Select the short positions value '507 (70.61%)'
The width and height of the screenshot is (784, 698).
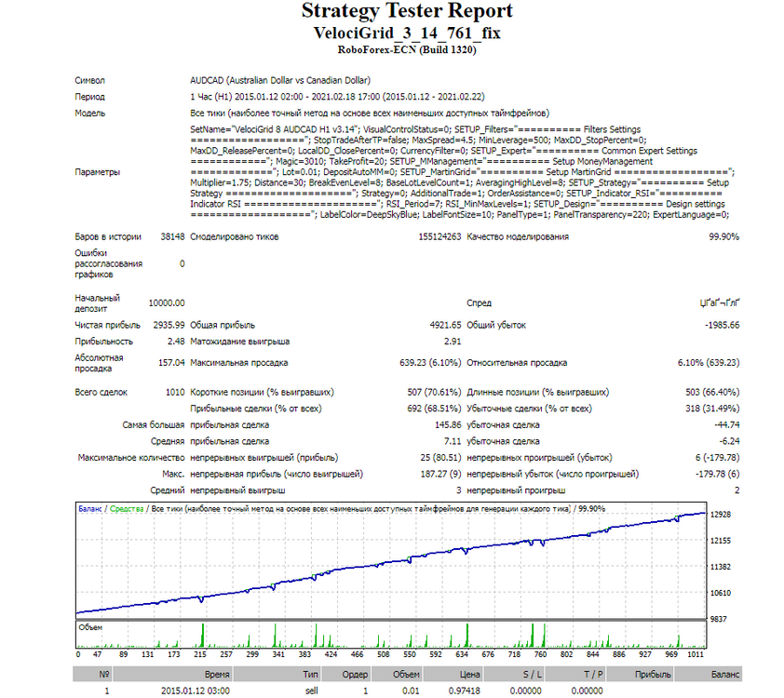click(434, 392)
